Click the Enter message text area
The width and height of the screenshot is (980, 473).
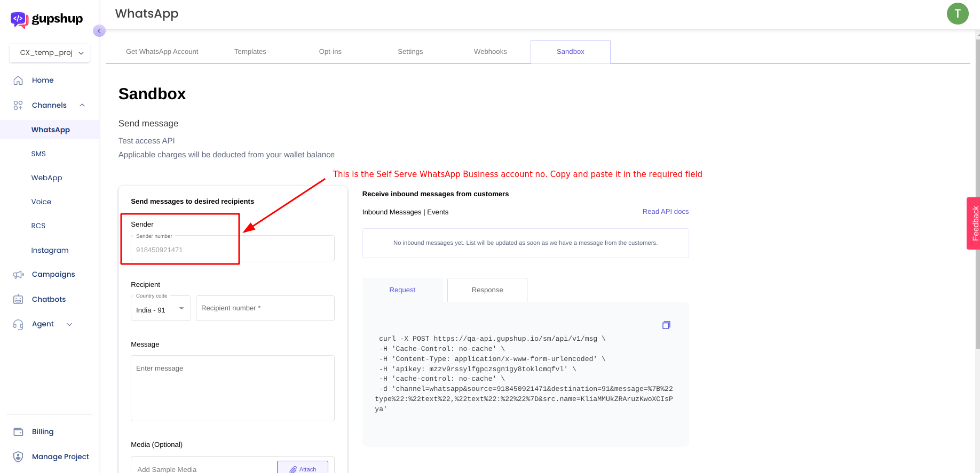tap(233, 388)
